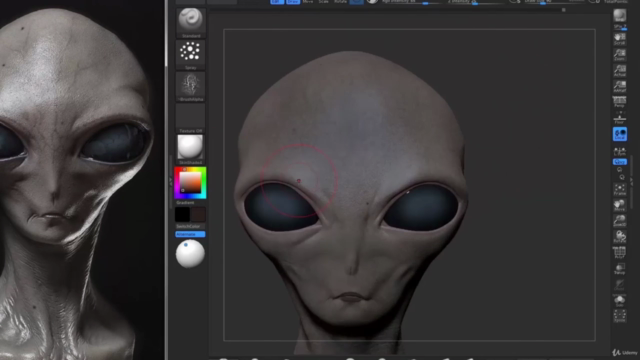The height and width of the screenshot is (360, 640).
Task: Toggle Solo mode
Action: [620, 300]
